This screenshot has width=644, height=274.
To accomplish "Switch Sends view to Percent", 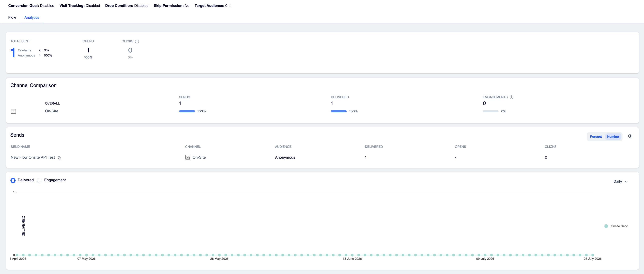I will 596,137.
